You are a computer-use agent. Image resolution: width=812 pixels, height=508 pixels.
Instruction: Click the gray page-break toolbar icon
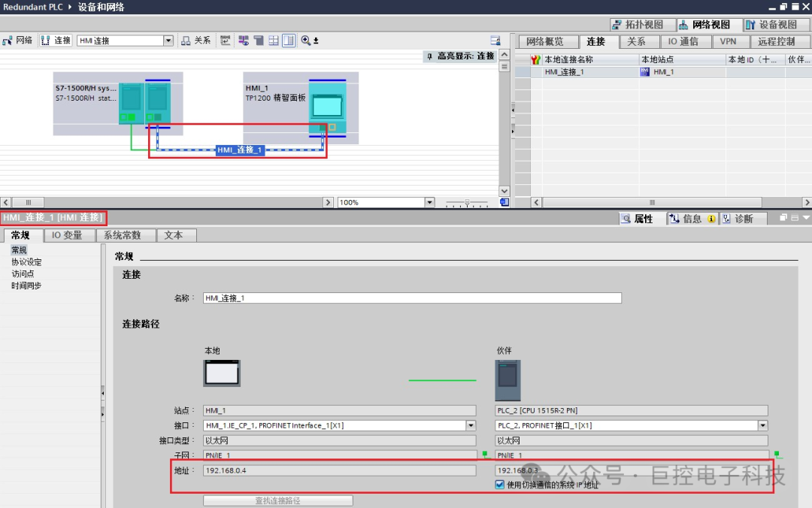tap(259, 41)
